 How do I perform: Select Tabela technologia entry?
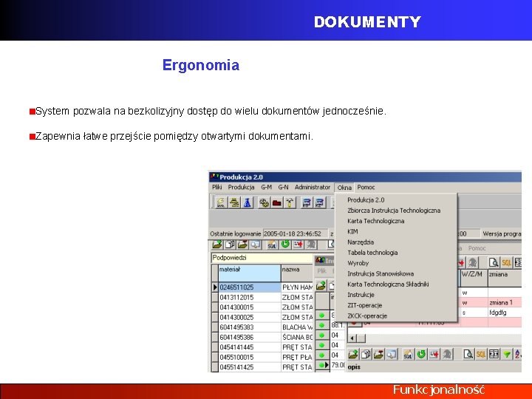point(372,253)
